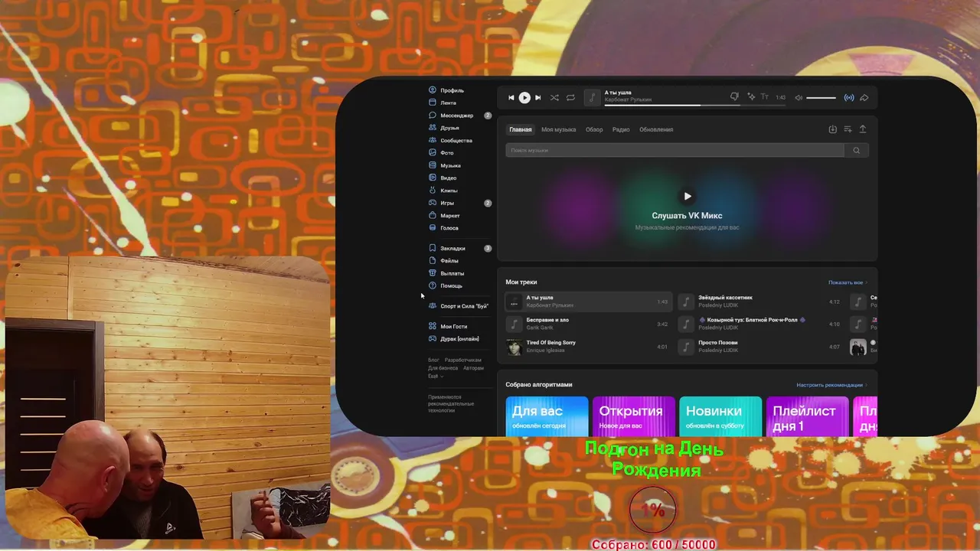Click the Авторам footer link
The height and width of the screenshot is (551, 980).
(x=473, y=368)
